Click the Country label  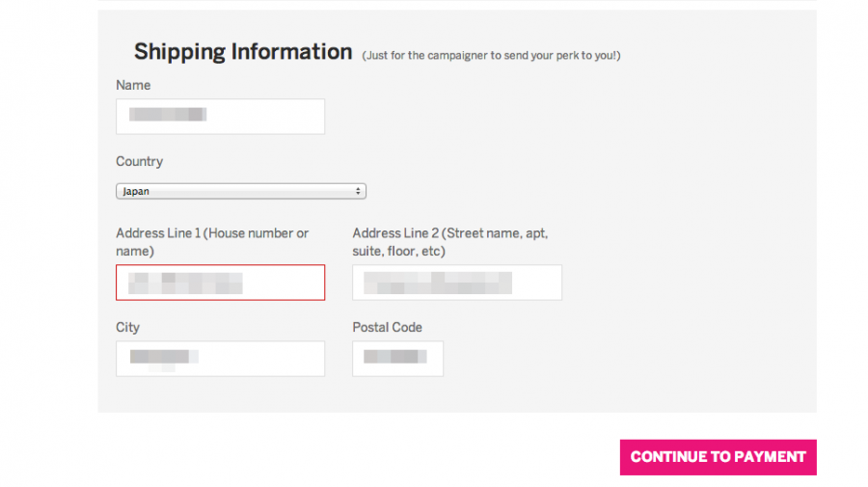pyautogui.click(x=140, y=162)
